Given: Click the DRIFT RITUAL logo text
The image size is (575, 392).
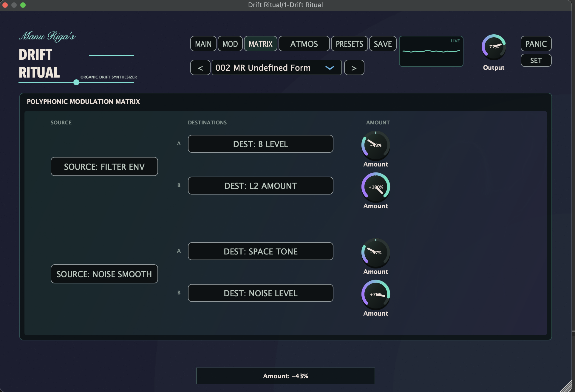Looking at the screenshot, I should 39,64.
